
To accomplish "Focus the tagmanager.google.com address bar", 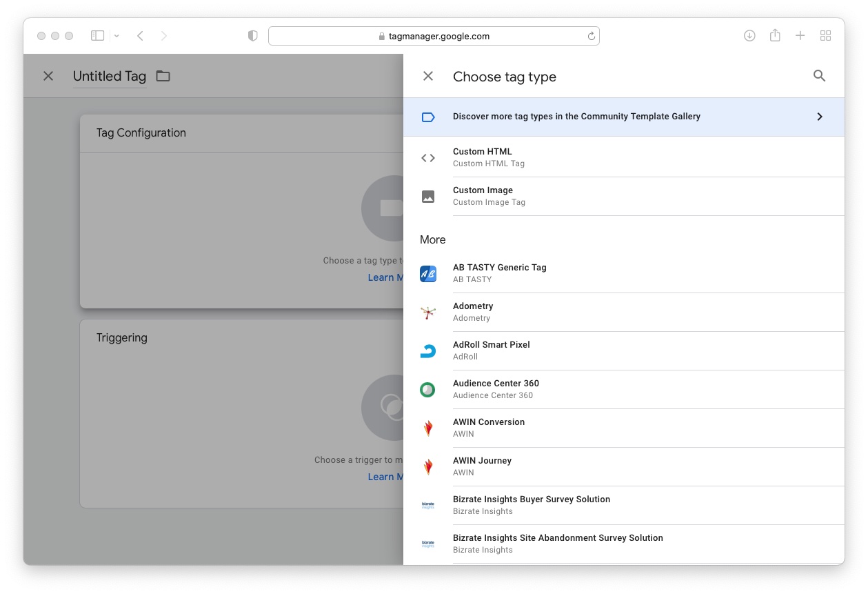I will (434, 36).
